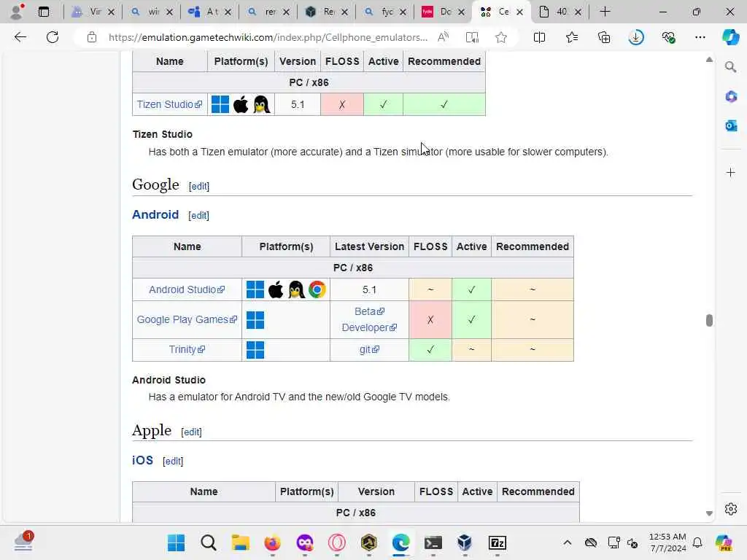The height and width of the screenshot is (560, 747).
Task: Open the Edge profile icon
Action: pyautogui.click(x=17, y=12)
